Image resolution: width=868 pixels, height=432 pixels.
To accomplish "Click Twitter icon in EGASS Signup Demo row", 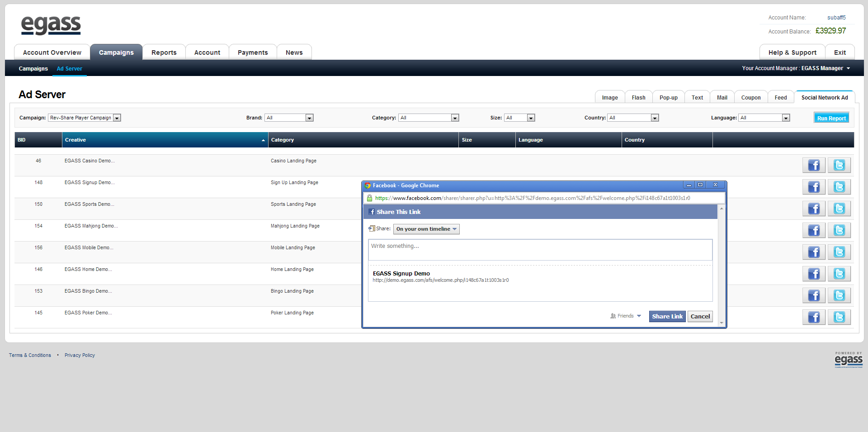I will point(839,187).
